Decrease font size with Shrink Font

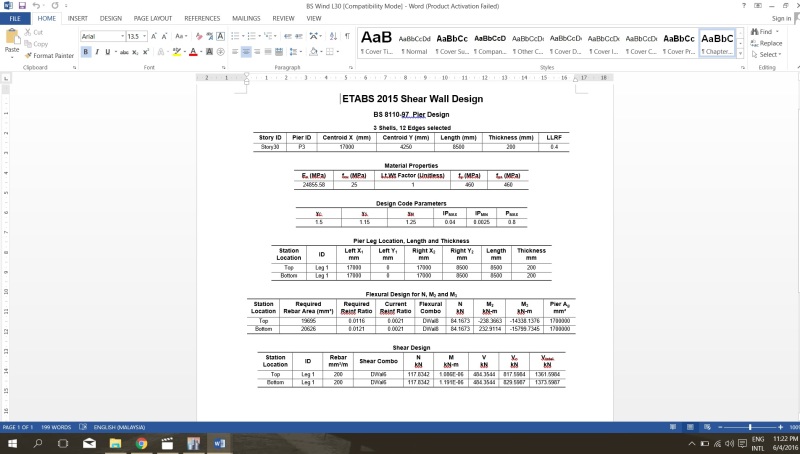(164, 36)
